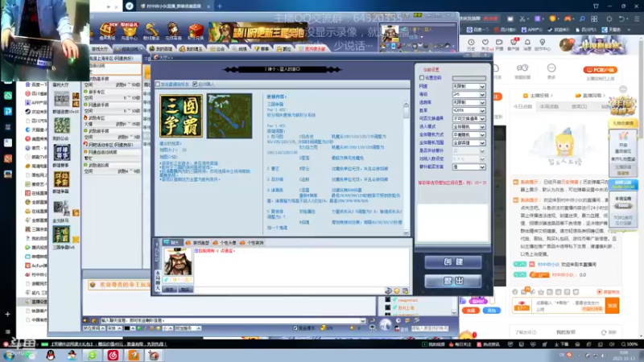
Task: Click the browser refresh back arrow icon
Action: click(x=621, y=19)
